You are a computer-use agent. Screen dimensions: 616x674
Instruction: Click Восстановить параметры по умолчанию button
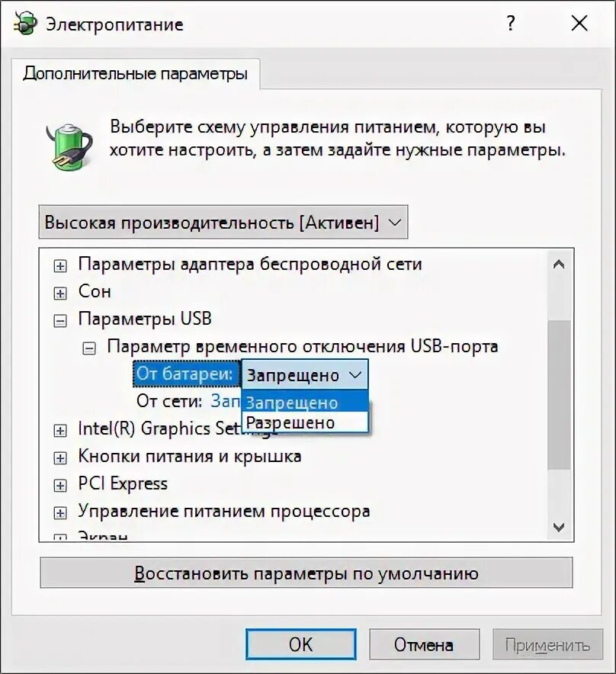(306, 573)
